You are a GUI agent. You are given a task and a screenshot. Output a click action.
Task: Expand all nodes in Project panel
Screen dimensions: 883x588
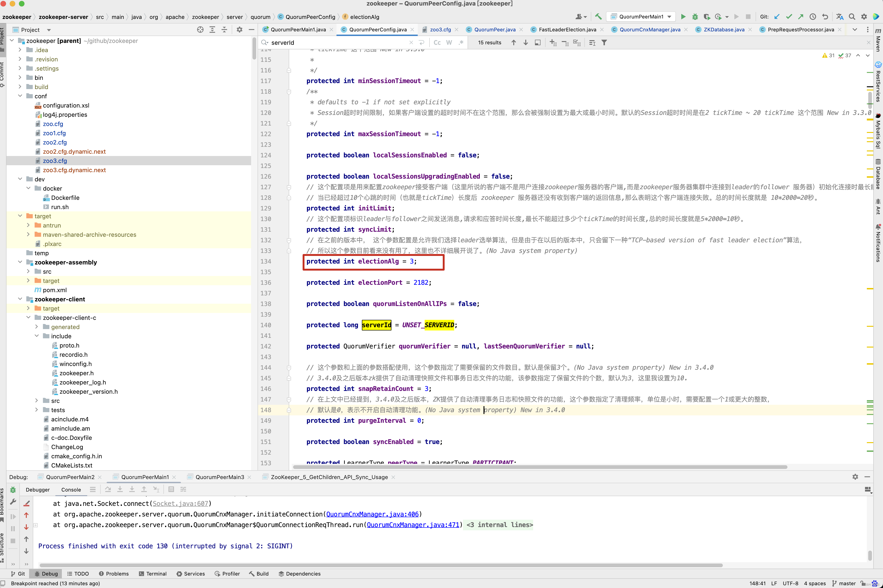[212, 30]
